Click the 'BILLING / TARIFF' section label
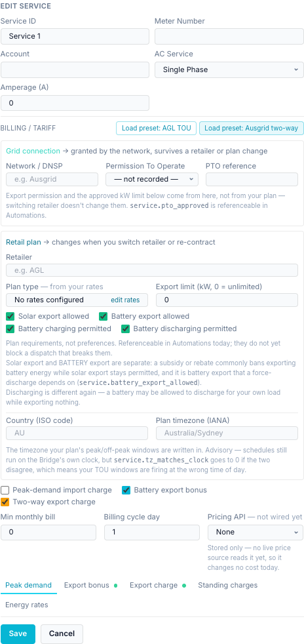 pyautogui.click(x=28, y=128)
